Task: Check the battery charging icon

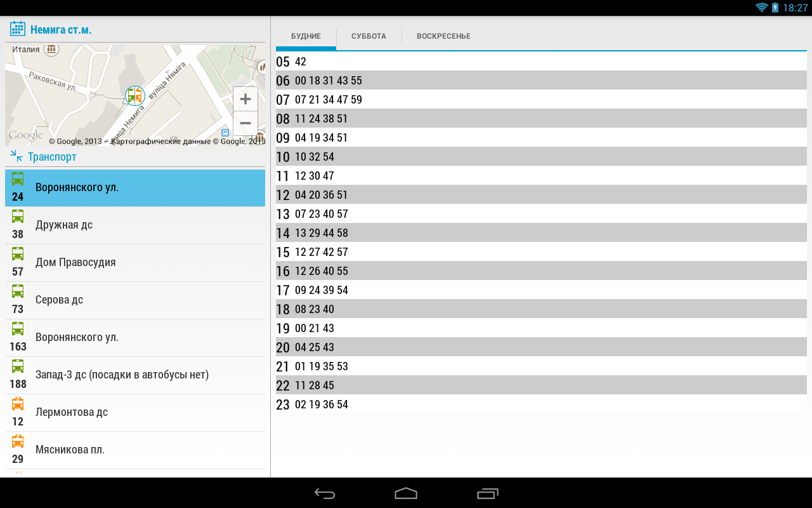Action: [775, 8]
